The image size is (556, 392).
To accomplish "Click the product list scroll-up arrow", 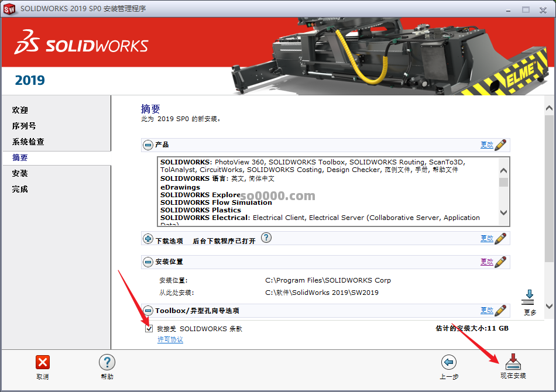I will 503,170.
